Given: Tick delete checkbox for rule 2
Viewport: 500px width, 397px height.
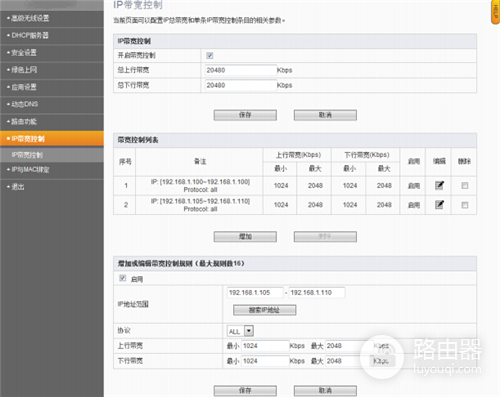Looking at the screenshot, I should (465, 205).
